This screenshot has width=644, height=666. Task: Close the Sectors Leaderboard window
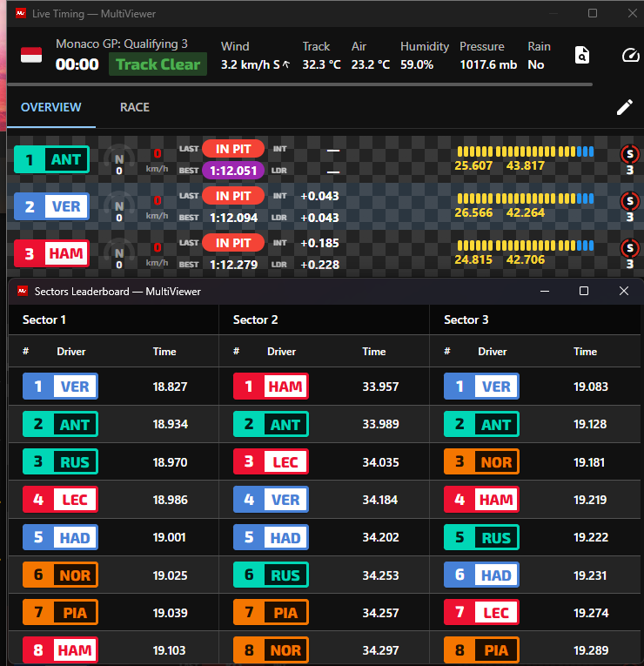[624, 291]
